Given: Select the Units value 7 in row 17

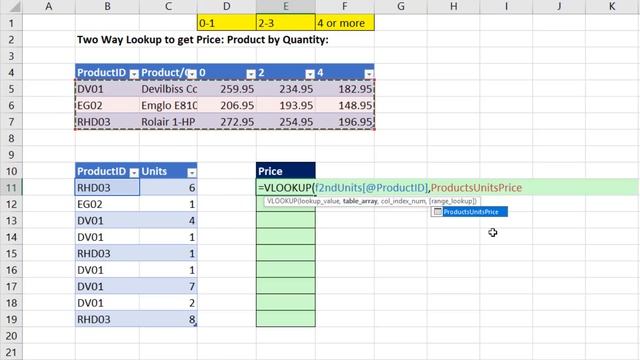Looking at the screenshot, I should 168,286.
